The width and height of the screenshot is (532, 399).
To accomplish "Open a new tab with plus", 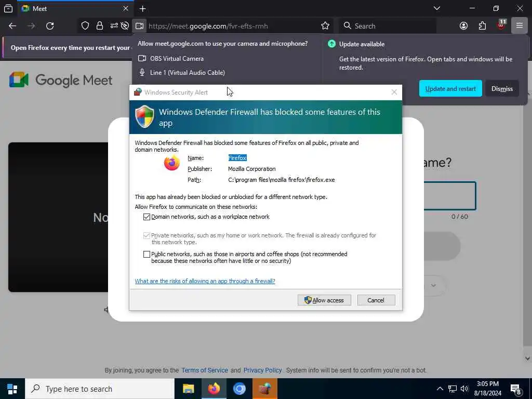I will pyautogui.click(x=142, y=8).
